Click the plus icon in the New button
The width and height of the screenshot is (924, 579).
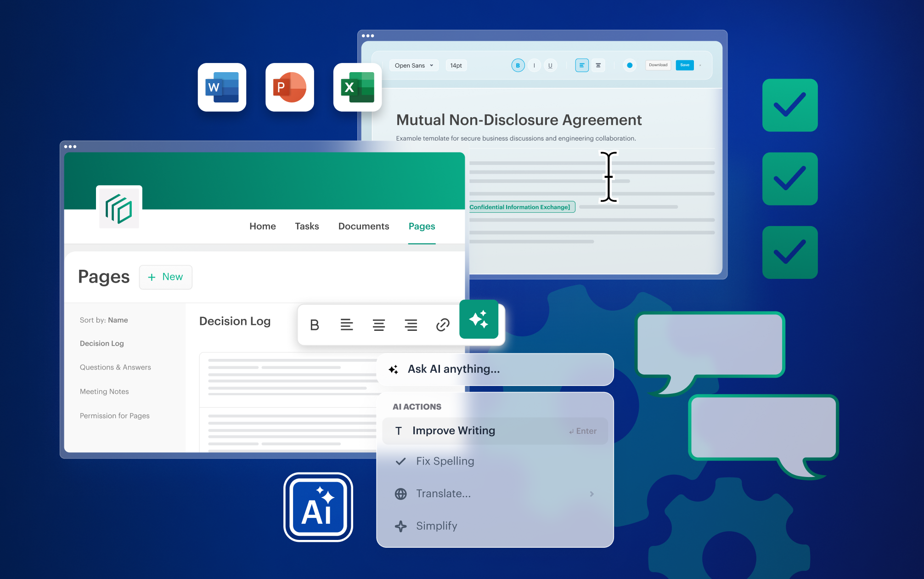pyautogui.click(x=152, y=277)
